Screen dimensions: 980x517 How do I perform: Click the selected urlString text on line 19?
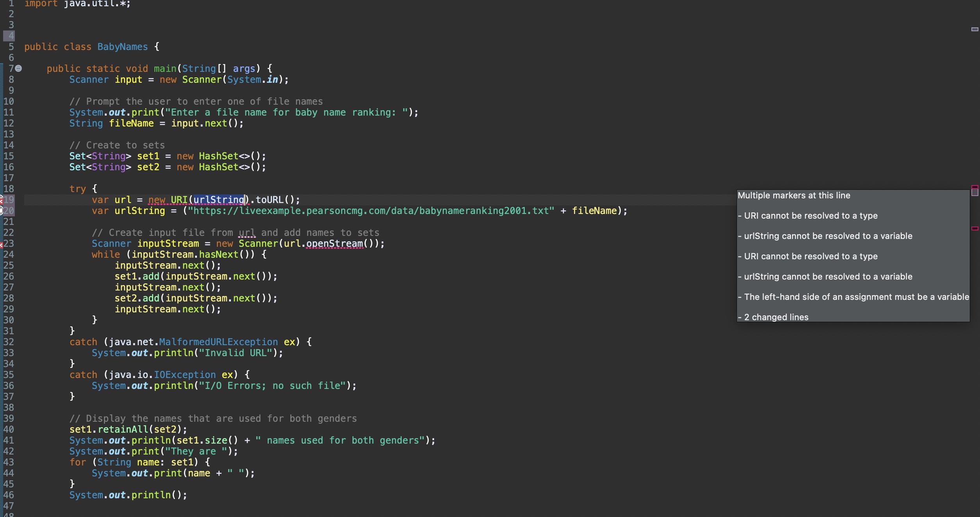(218, 200)
